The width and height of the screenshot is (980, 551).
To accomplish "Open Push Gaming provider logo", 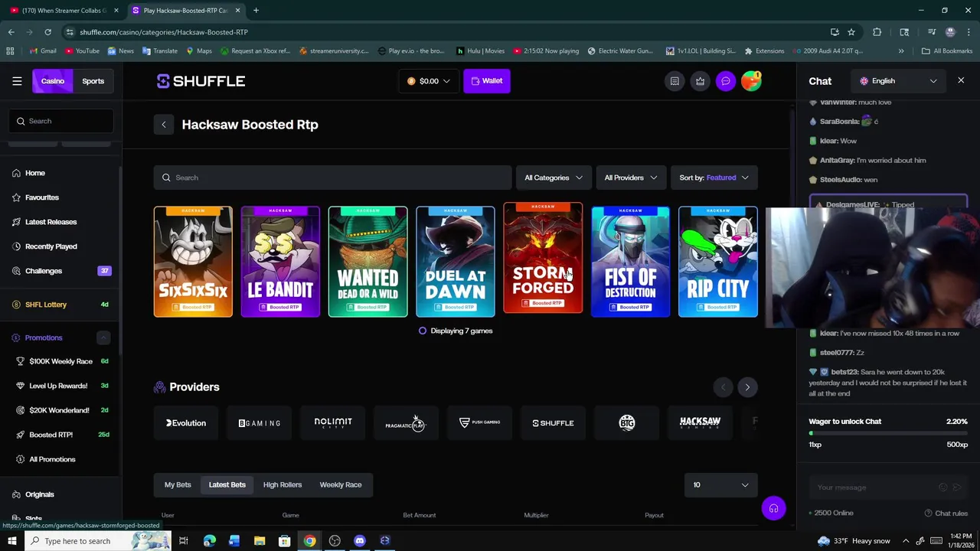I will pyautogui.click(x=479, y=422).
